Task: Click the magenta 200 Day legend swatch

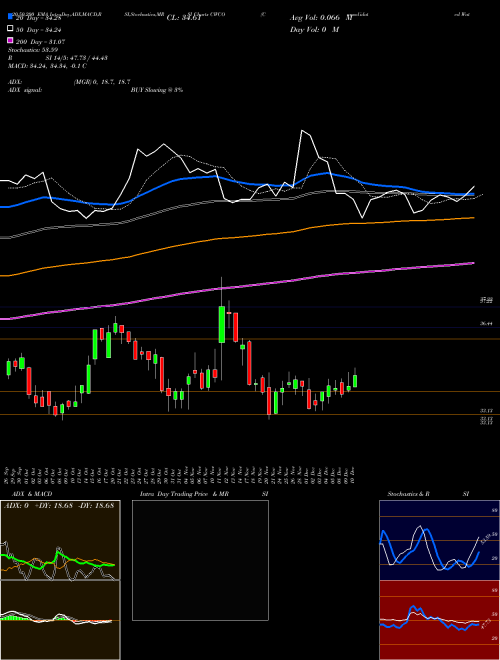Action: click(x=10, y=40)
